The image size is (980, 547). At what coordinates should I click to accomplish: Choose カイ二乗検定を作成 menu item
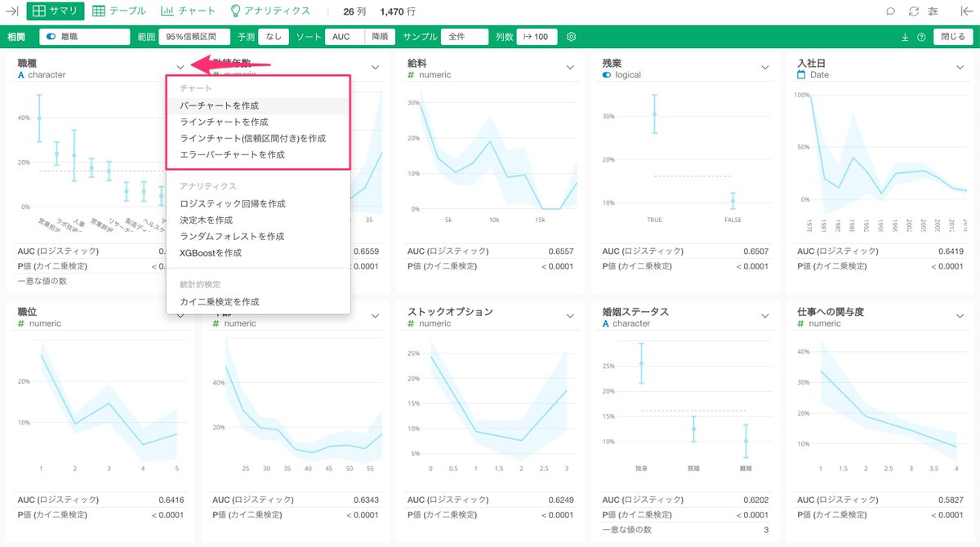click(258, 301)
